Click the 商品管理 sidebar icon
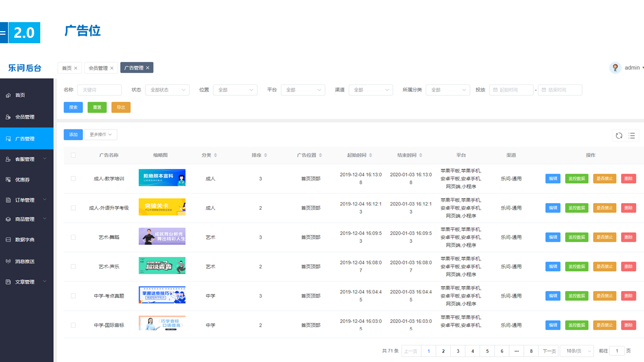Viewport: 644px width, 362px height. coord(8,219)
